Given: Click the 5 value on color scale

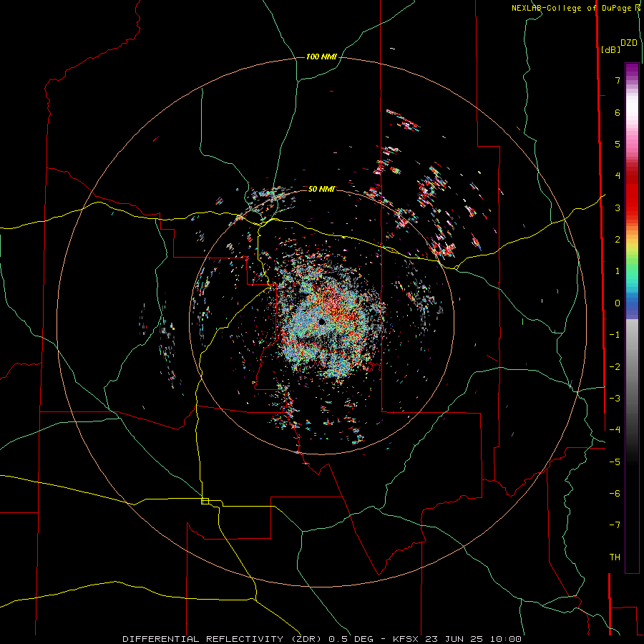Looking at the screenshot, I should 618,144.
